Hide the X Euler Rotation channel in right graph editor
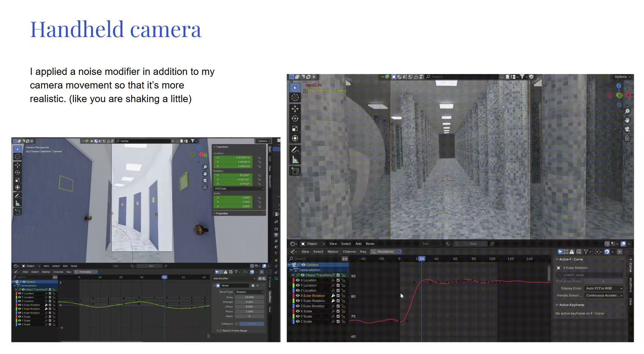Screen dimensions: 644x354 298,296
